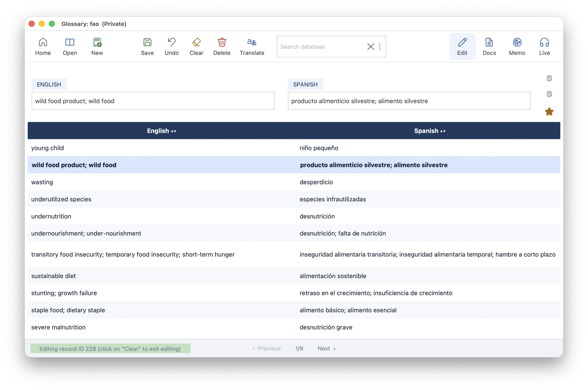Toggle the favorite star
Screen dimensions: 588x390
(549, 112)
